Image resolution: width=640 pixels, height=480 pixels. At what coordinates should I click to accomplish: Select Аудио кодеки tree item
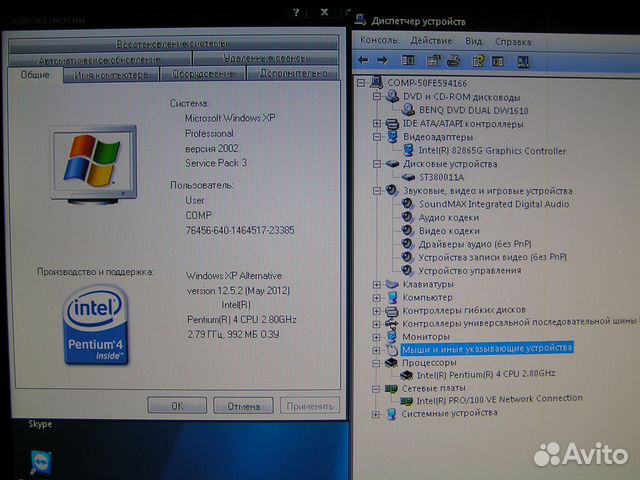click(x=449, y=218)
